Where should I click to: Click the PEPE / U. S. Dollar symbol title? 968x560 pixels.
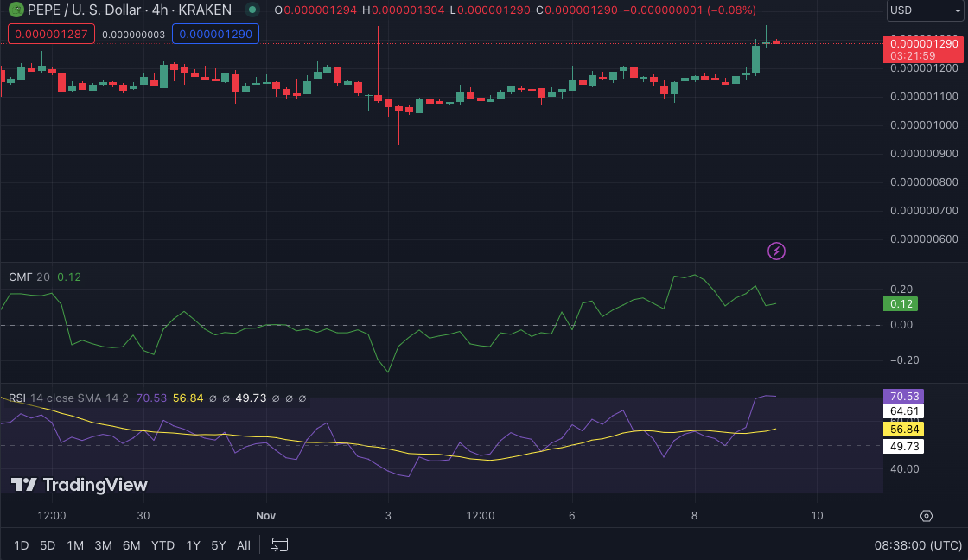click(x=85, y=10)
